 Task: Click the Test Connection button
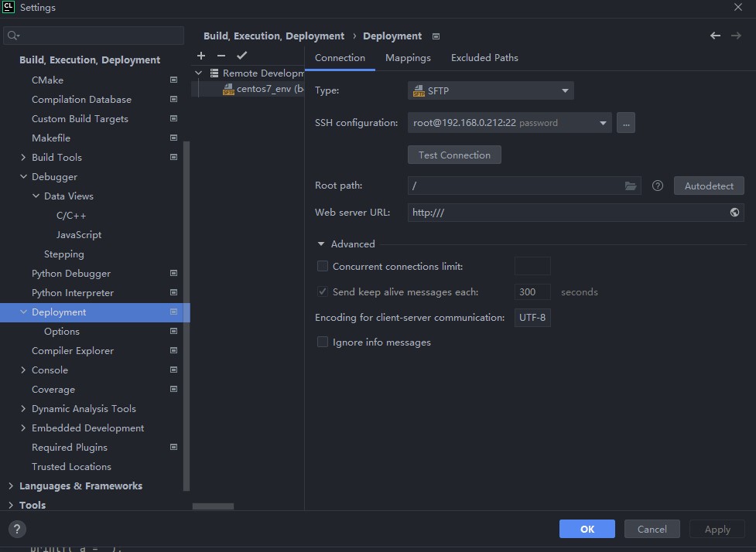[454, 155]
